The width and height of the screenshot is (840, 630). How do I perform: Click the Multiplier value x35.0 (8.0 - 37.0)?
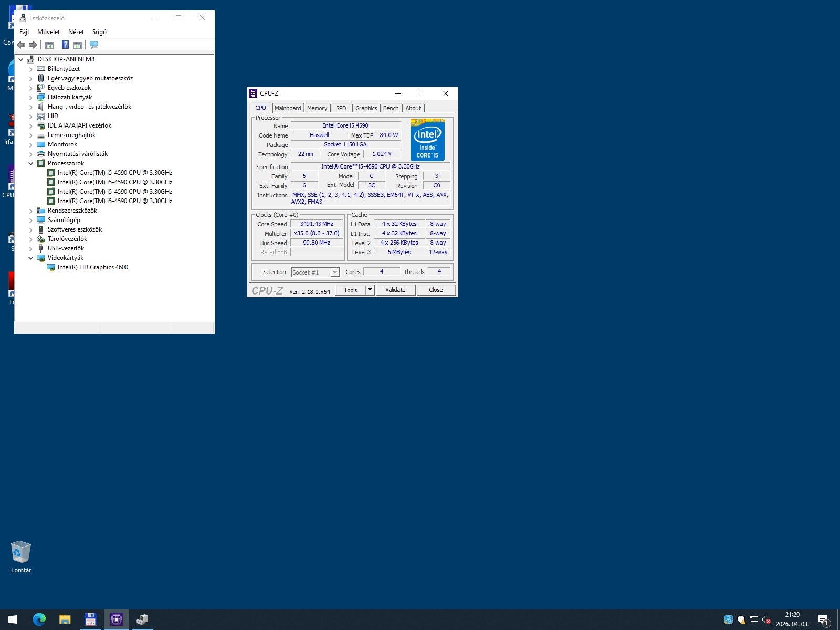[x=317, y=233]
